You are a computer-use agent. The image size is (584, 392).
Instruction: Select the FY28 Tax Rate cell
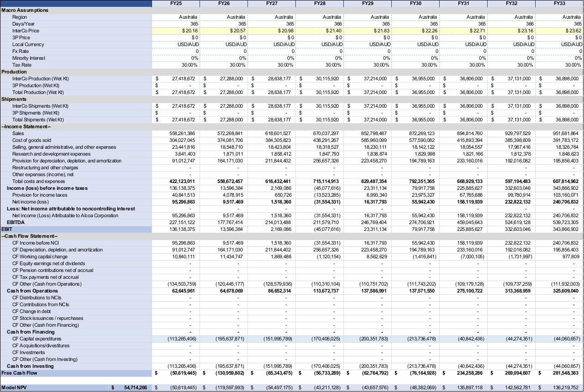(x=320, y=65)
